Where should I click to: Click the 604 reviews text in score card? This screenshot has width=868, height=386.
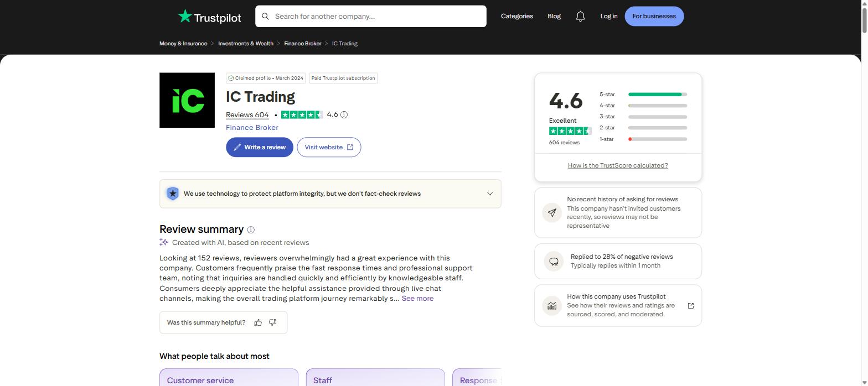point(564,143)
